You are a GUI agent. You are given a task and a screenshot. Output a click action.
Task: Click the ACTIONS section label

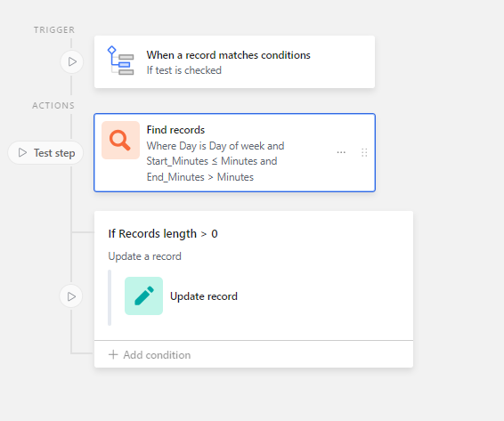53,105
